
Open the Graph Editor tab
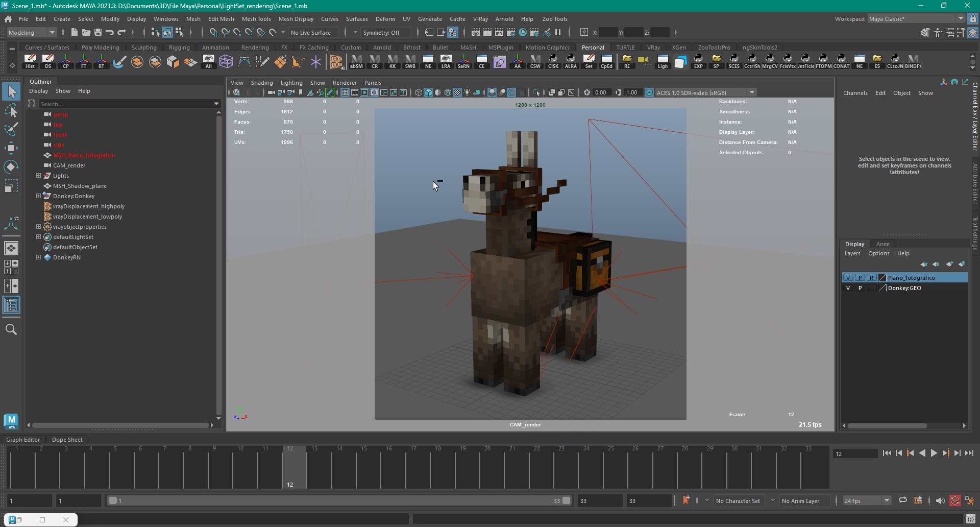tap(23, 440)
